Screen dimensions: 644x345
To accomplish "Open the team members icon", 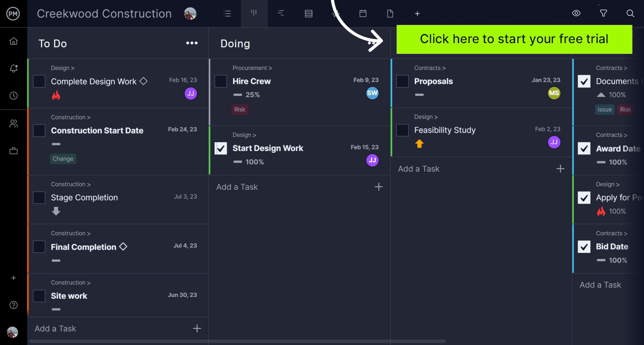I will (14, 124).
